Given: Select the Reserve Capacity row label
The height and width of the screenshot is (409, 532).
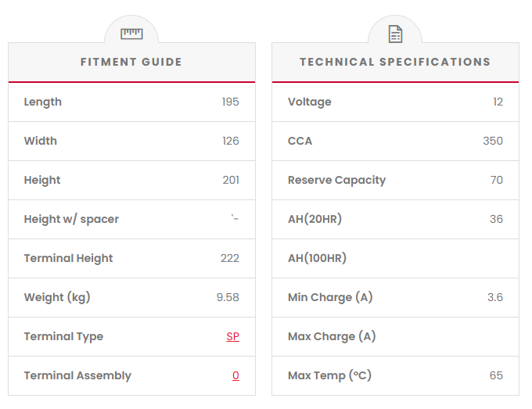Looking at the screenshot, I should pos(336,180).
